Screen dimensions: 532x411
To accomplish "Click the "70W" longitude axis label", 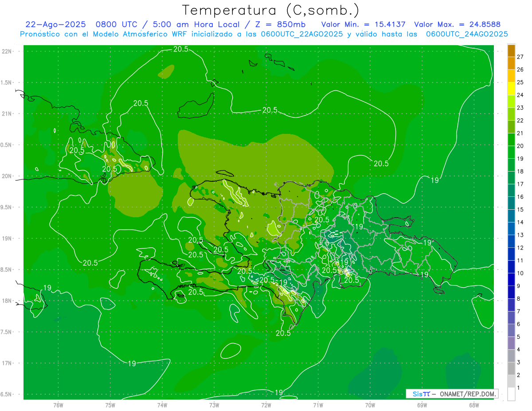I will tap(370, 405).
